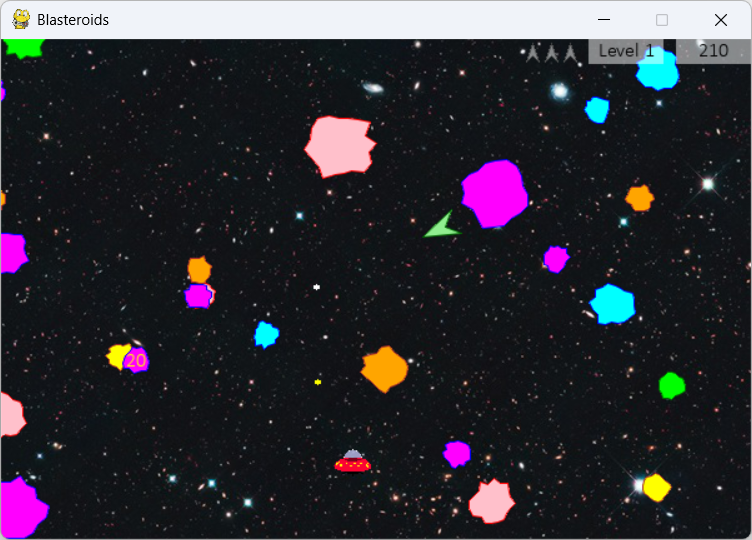
Task: Click the large pink asteroid near the top
Action: pyautogui.click(x=340, y=146)
